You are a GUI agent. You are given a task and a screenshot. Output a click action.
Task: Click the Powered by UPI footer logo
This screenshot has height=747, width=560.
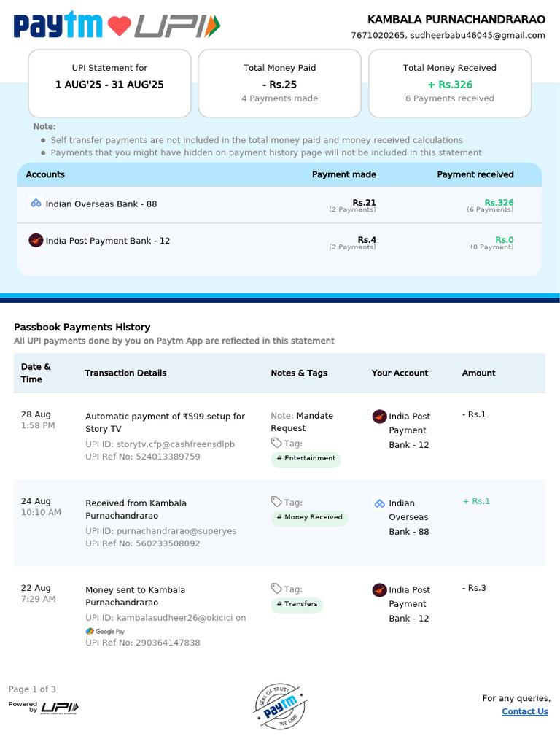[44, 707]
